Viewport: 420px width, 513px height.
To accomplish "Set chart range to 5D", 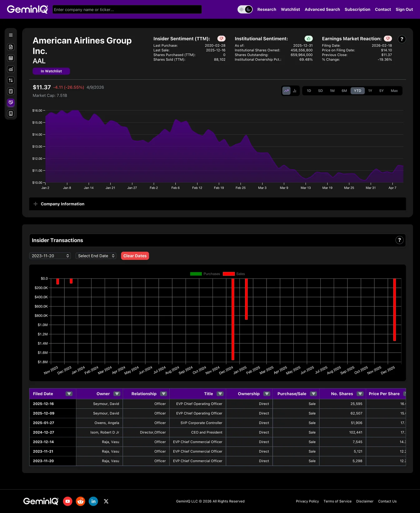I will pyautogui.click(x=320, y=91).
